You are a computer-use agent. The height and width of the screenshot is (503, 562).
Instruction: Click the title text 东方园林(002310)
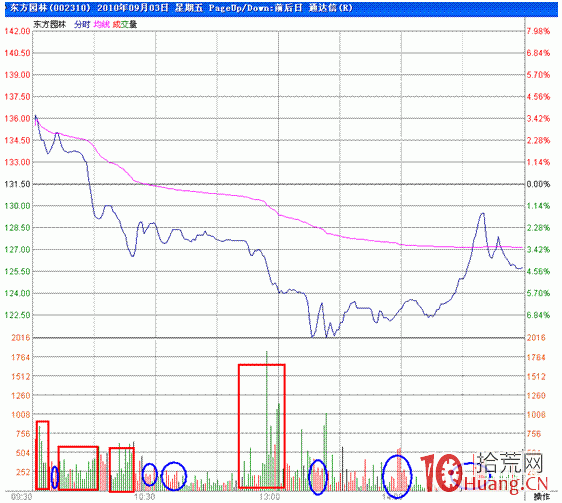[x=50, y=8]
